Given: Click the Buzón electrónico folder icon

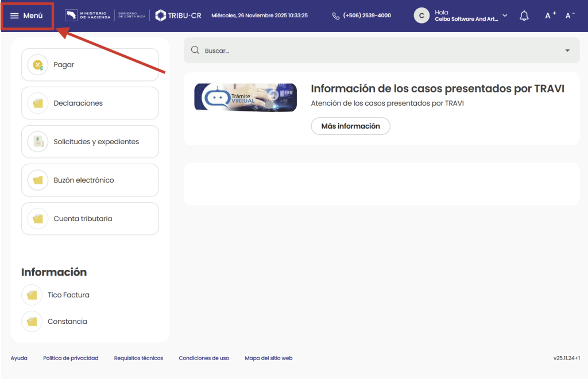Looking at the screenshot, I should [38, 180].
